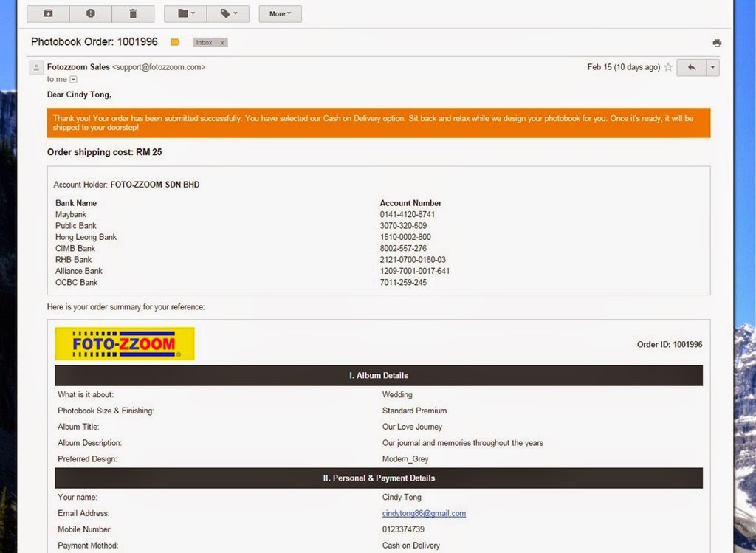Archive this email with the Archive icon
Screen dimensions: 756x553
(x=48, y=13)
